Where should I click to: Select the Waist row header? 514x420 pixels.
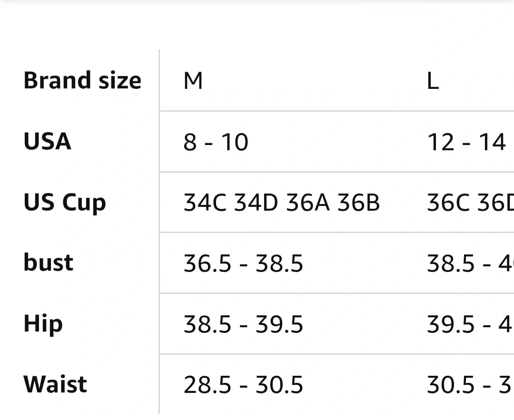55,384
